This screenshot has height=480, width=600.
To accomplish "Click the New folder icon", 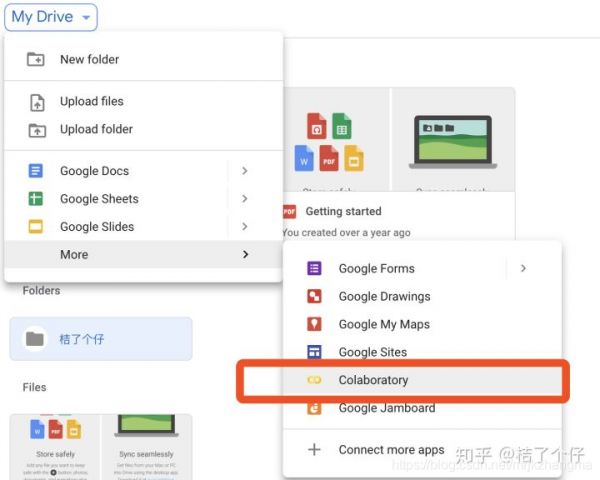I will click(36, 59).
